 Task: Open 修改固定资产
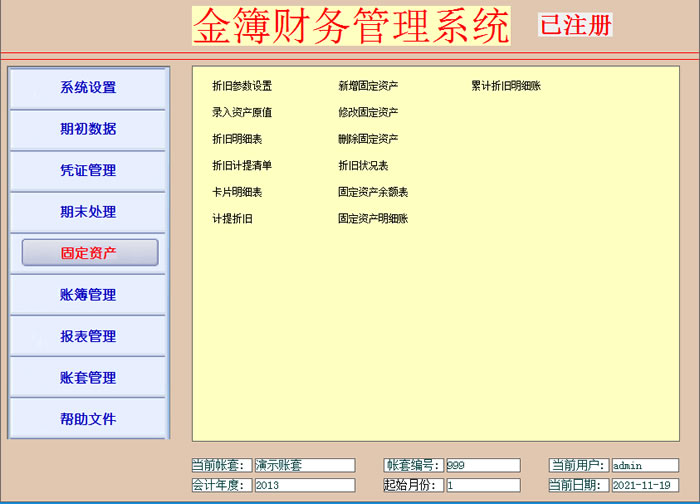click(x=368, y=112)
